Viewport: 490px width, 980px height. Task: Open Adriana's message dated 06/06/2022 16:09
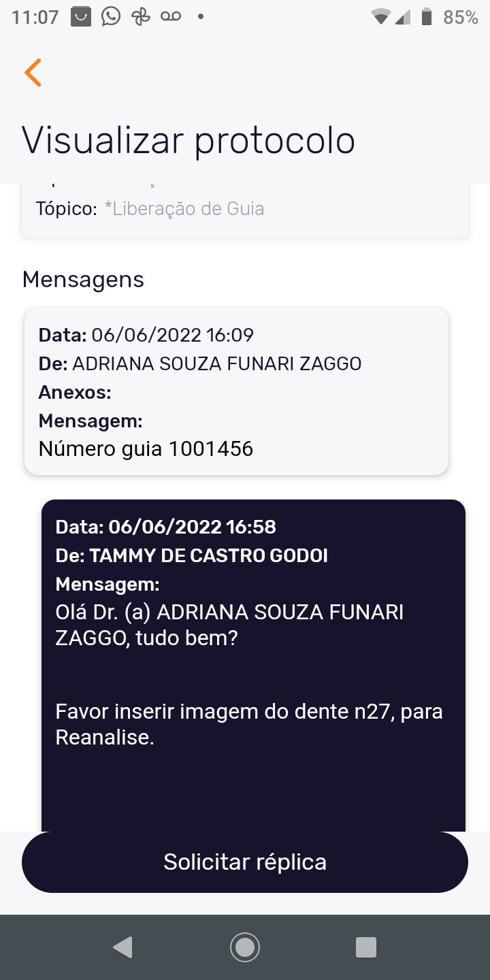[236, 390]
